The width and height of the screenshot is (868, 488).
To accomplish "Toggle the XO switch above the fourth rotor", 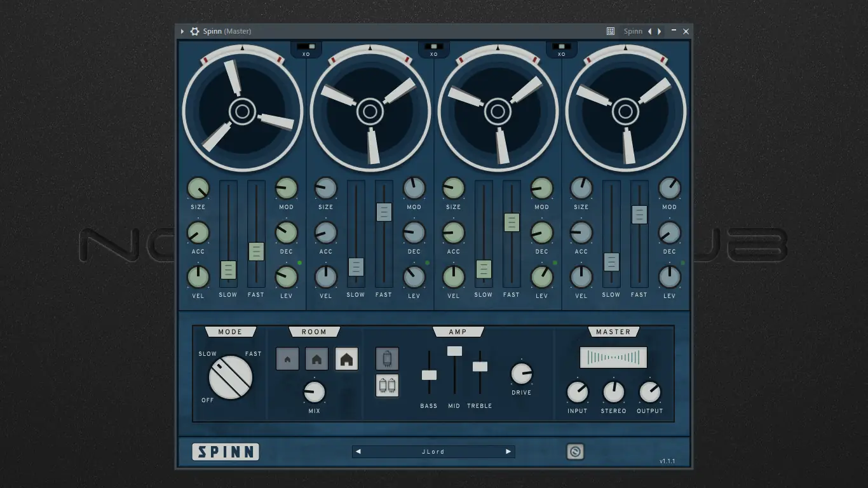I will (562, 46).
